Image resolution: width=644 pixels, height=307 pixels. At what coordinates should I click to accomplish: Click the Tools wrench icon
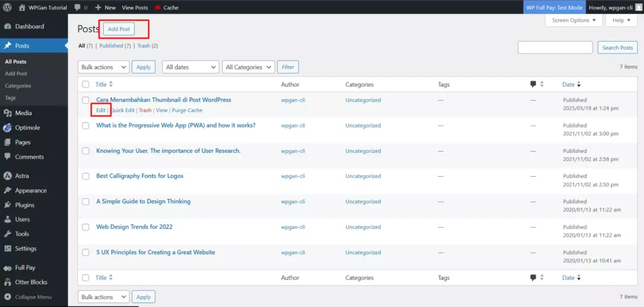tap(8, 234)
